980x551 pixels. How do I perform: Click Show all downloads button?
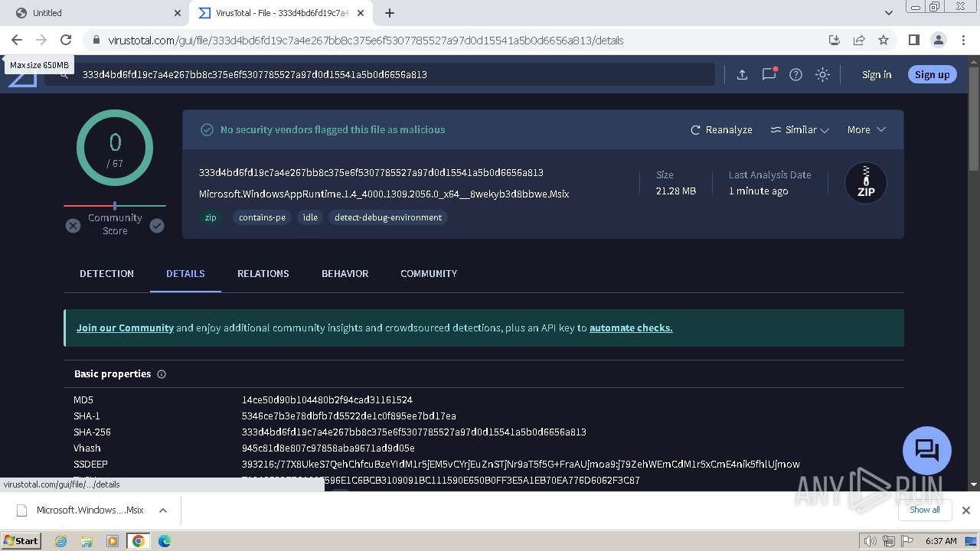[x=925, y=510]
